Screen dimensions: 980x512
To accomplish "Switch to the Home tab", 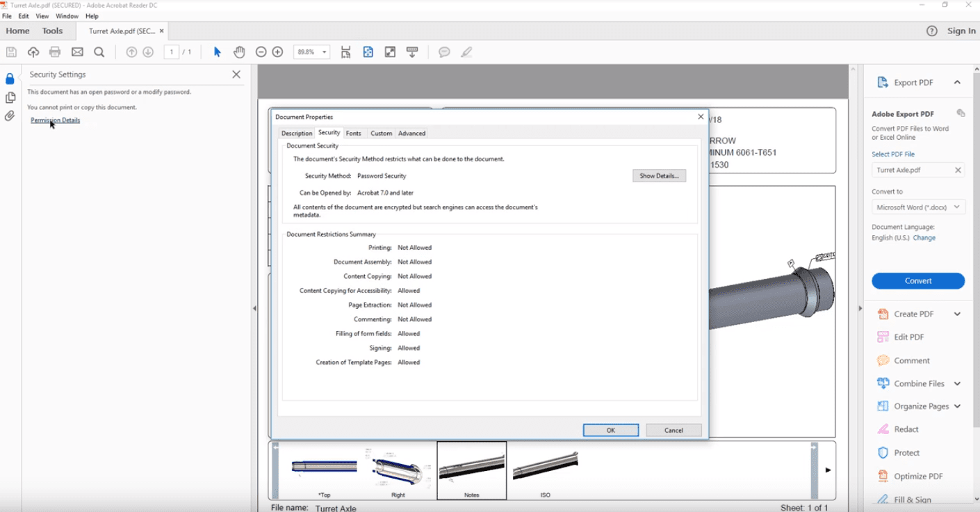I will pyautogui.click(x=17, y=31).
